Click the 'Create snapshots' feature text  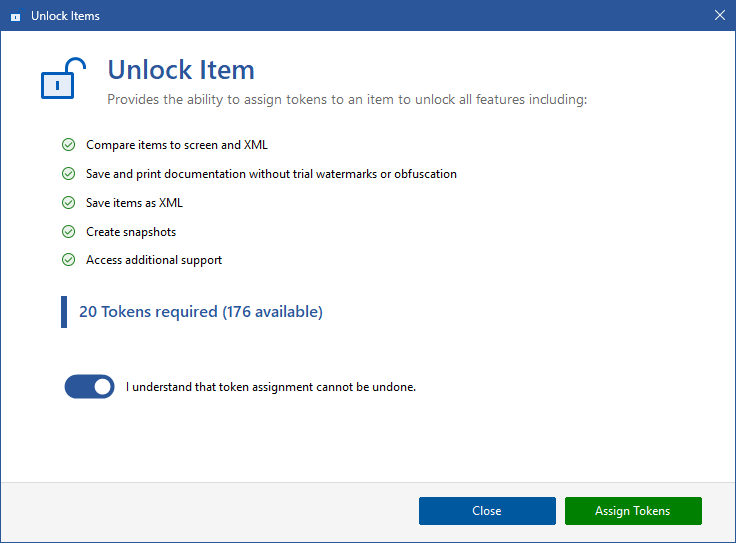pyautogui.click(x=131, y=232)
